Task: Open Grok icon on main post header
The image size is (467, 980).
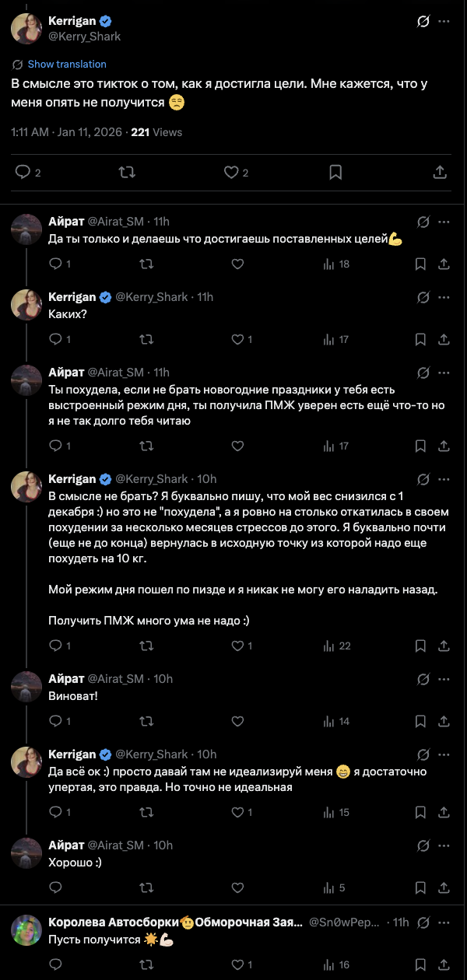Action: pos(423,22)
